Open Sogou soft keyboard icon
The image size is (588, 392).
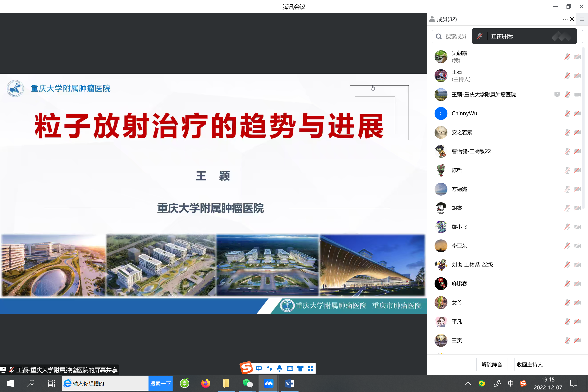[290, 369]
